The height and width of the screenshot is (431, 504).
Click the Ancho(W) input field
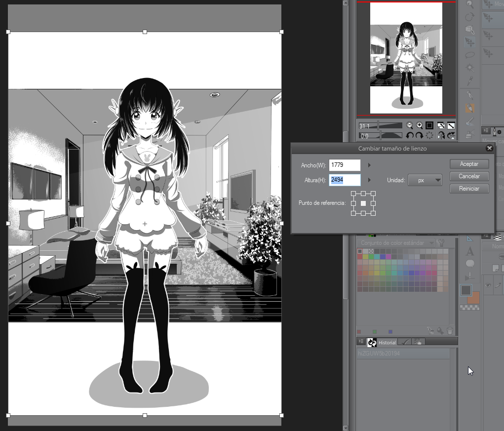click(x=345, y=165)
